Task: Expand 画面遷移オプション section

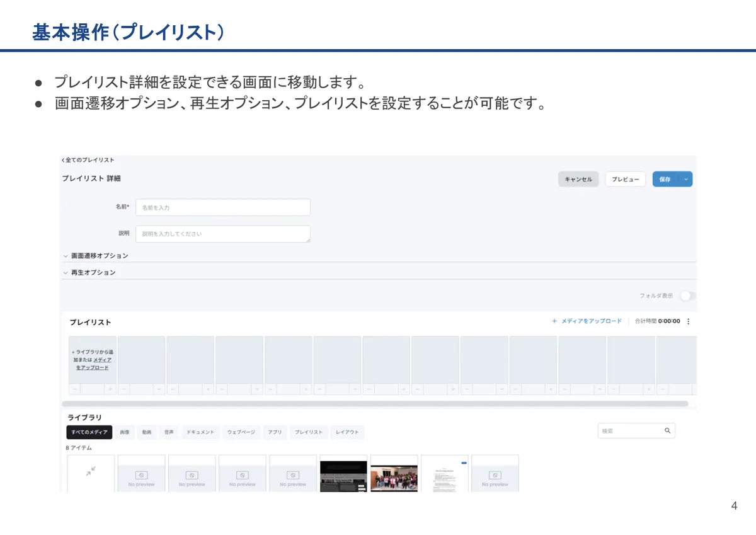Action: pos(96,256)
